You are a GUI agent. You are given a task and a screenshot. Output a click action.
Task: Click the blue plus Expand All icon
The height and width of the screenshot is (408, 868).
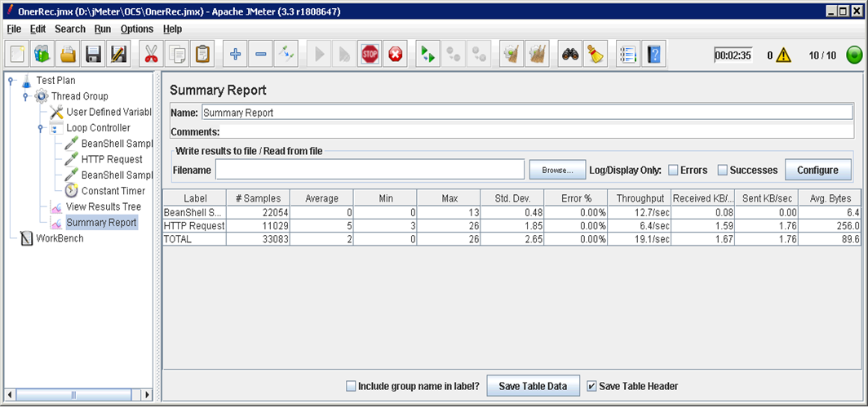point(235,55)
